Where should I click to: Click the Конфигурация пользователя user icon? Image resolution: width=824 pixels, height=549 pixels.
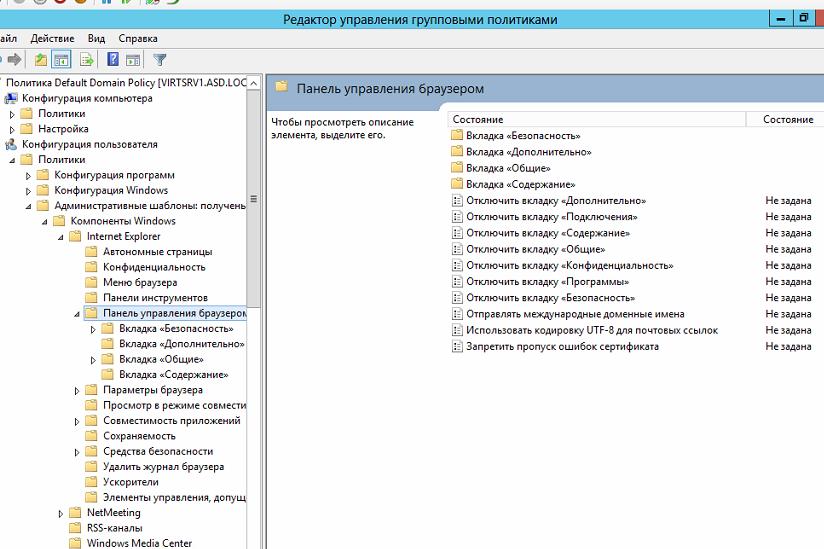[11, 144]
